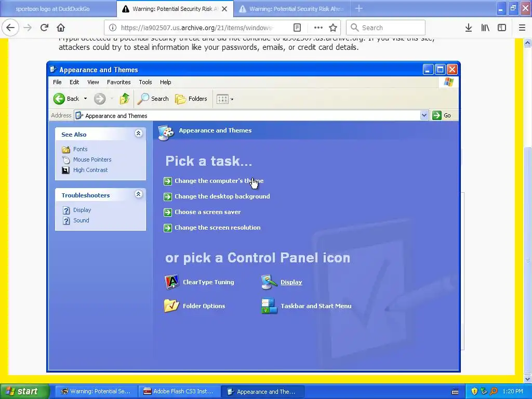Open Taskbar and Start Menu icon
This screenshot has height=399, width=532.
307,305
